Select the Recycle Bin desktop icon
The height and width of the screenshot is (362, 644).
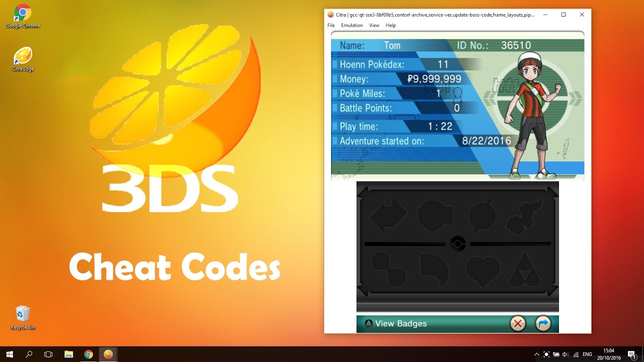(23, 317)
